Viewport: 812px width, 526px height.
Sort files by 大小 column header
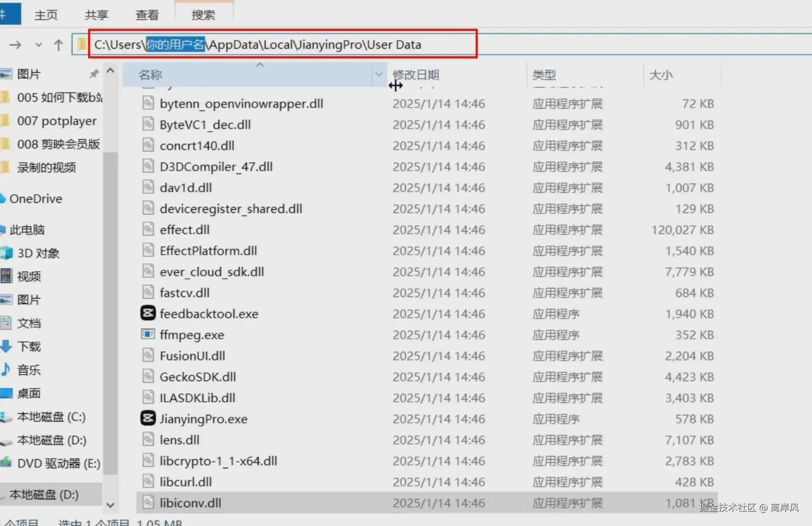coord(661,75)
